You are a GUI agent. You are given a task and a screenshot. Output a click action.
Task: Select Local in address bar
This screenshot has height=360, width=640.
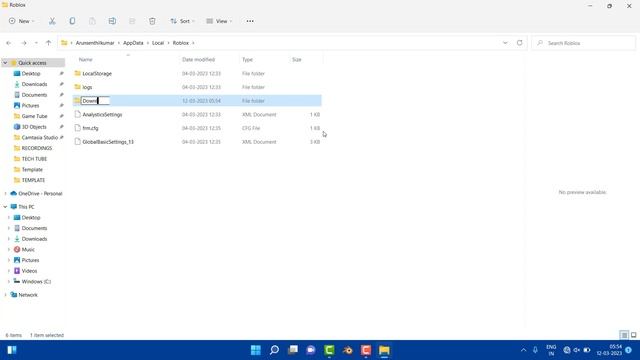click(158, 43)
